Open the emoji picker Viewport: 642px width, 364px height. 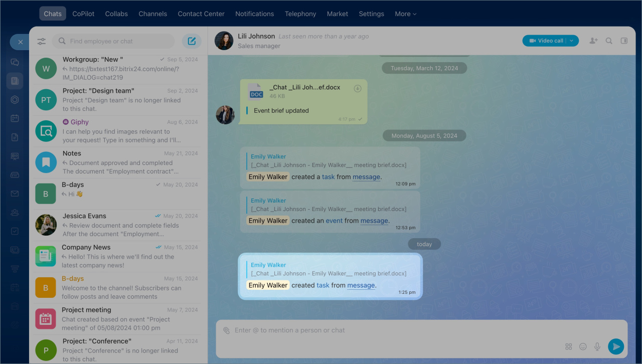tap(583, 346)
